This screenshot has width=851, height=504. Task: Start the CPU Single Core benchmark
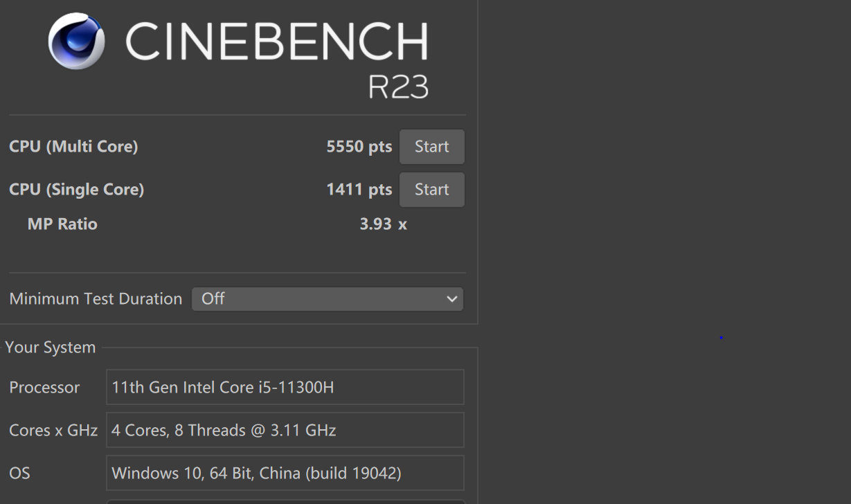tap(431, 189)
